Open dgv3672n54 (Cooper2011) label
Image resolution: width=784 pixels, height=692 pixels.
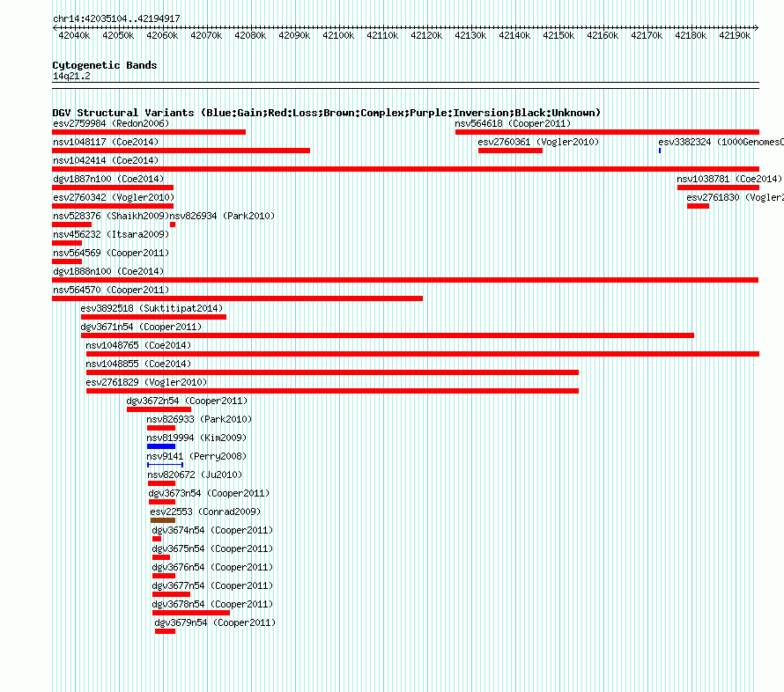coord(187,401)
